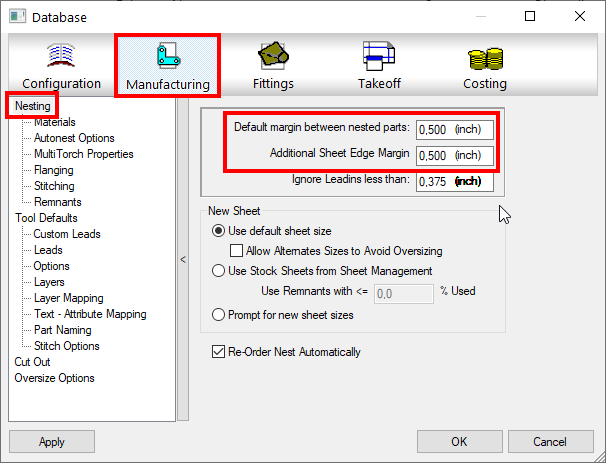The image size is (606, 463).
Task: Click the Database window title icon
Action: (17, 17)
